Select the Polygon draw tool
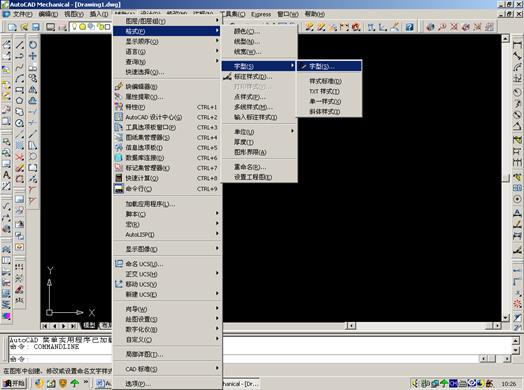 20,101
